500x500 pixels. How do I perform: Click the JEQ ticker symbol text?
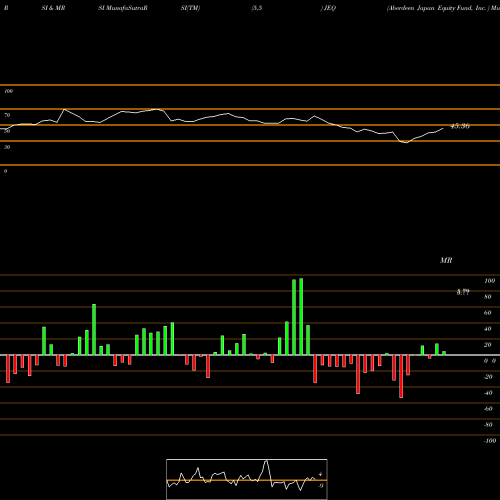(x=330, y=8)
